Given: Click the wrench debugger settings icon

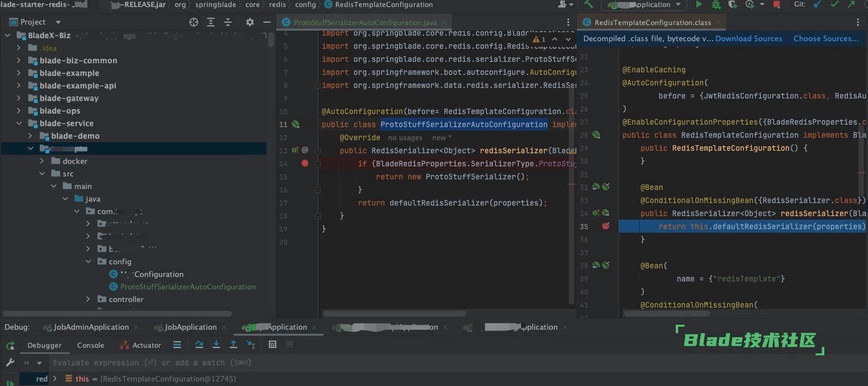Looking at the screenshot, I should tap(10, 362).
